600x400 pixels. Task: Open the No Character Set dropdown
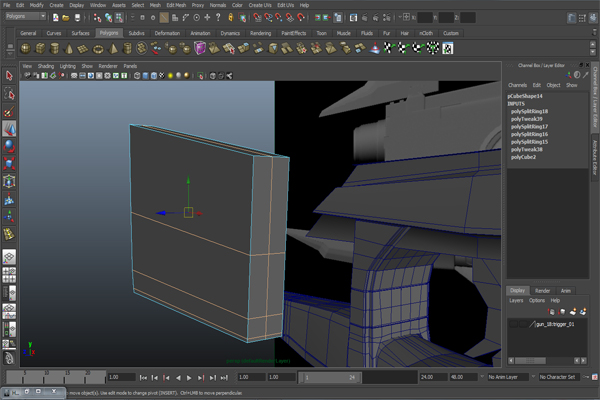[559, 377]
